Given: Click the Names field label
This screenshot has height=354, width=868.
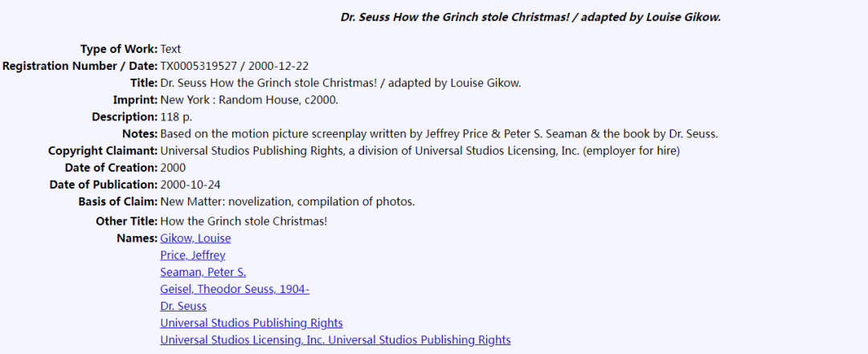Looking at the screenshot, I should 137,238.
